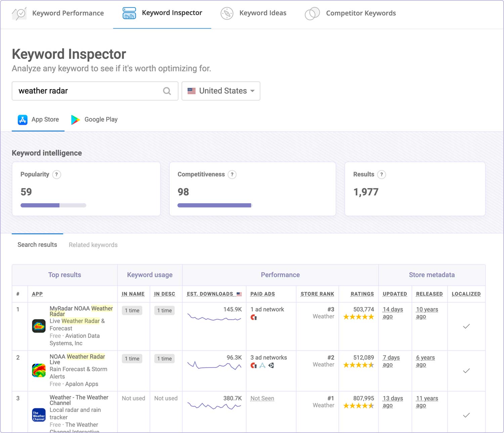Click the Keyword Performance tab icon

coord(19,13)
